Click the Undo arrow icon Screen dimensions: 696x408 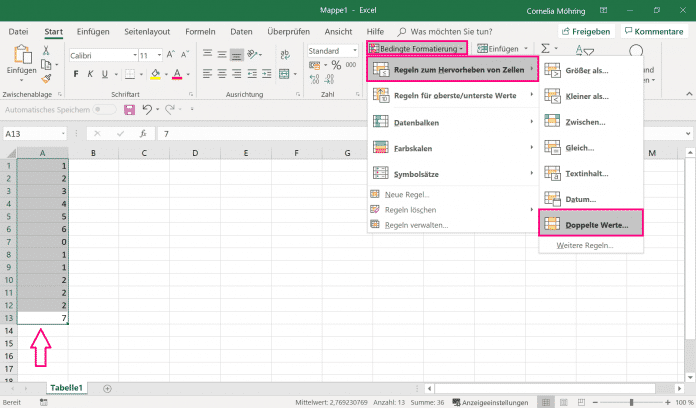pos(147,108)
